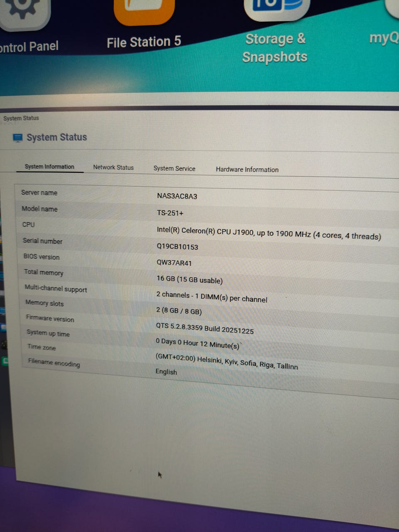Click the BIOS version value QW37AR41
This screenshot has height=532, width=399.
point(174,263)
